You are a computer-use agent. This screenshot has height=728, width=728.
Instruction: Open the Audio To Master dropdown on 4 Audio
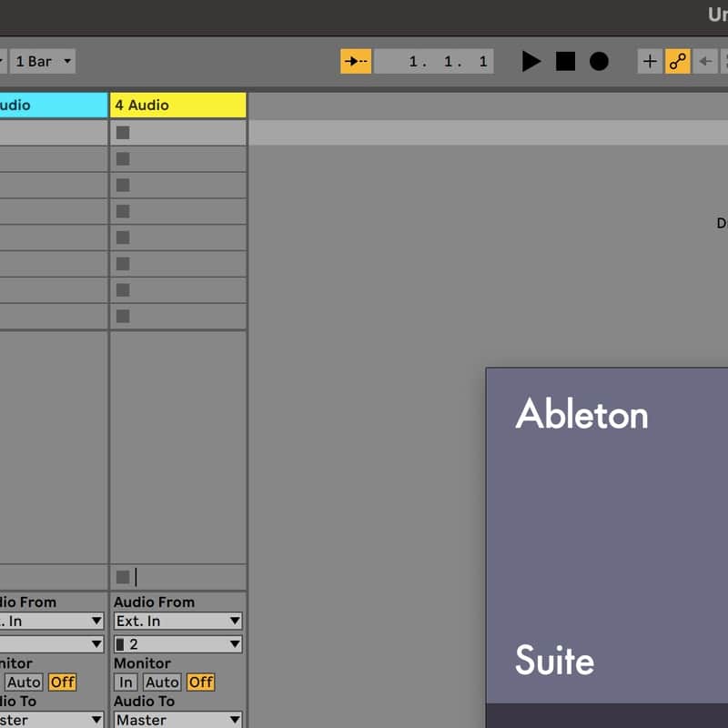point(177,719)
